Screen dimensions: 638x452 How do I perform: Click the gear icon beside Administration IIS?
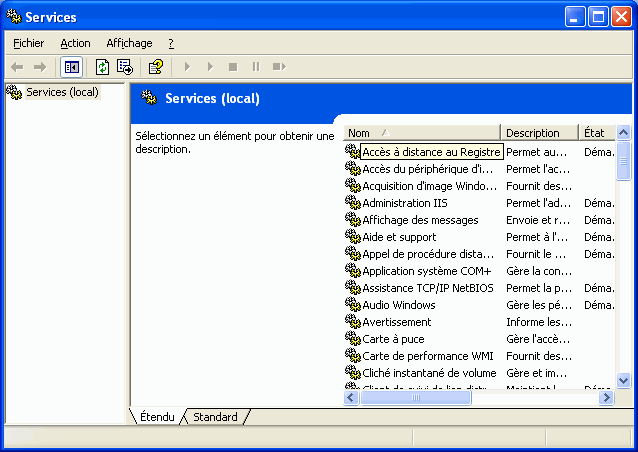353,203
